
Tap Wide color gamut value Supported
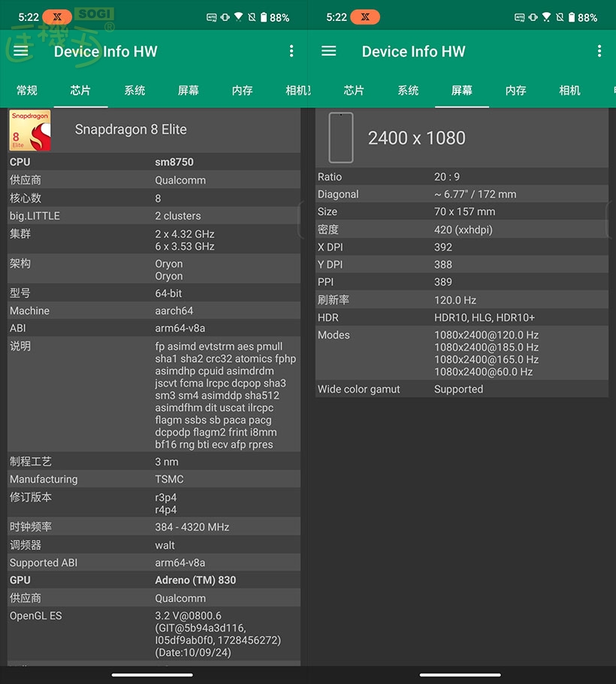[458, 389]
